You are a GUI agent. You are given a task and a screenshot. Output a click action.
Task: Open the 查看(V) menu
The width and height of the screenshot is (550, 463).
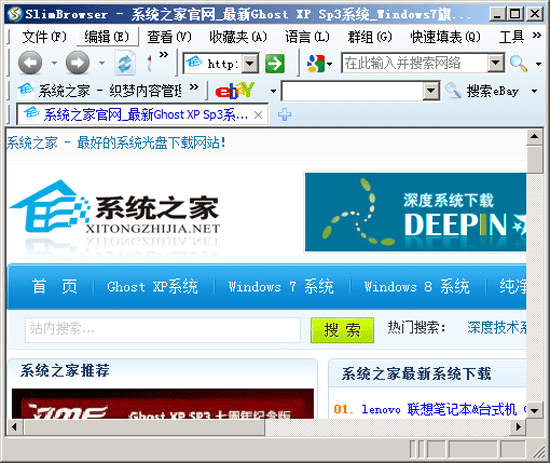[169, 36]
